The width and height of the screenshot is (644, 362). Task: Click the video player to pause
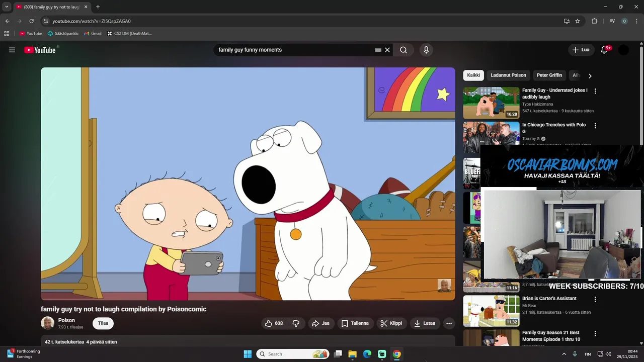tap(248, 184)
